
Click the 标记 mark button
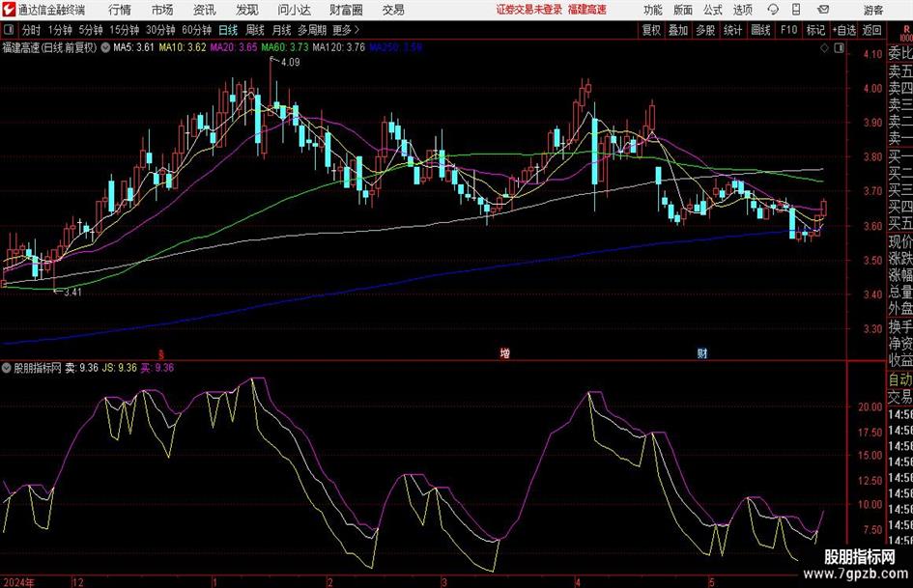(815, 30)
